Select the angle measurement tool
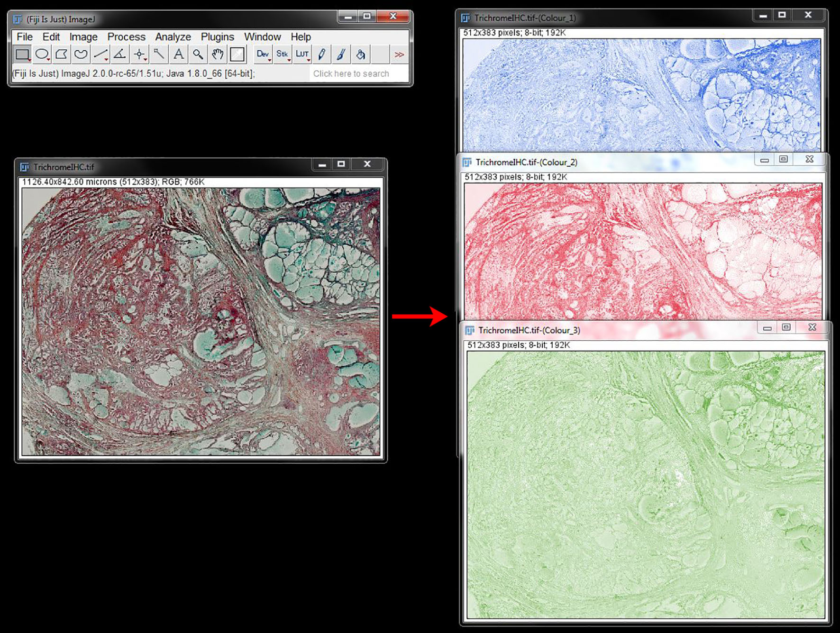 point(119,54)
